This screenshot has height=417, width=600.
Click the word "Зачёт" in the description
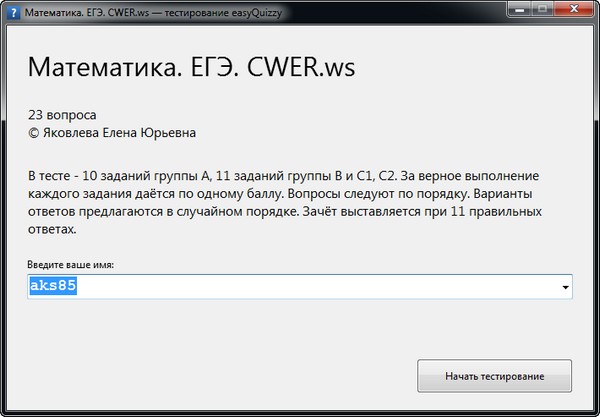(353, 211)
